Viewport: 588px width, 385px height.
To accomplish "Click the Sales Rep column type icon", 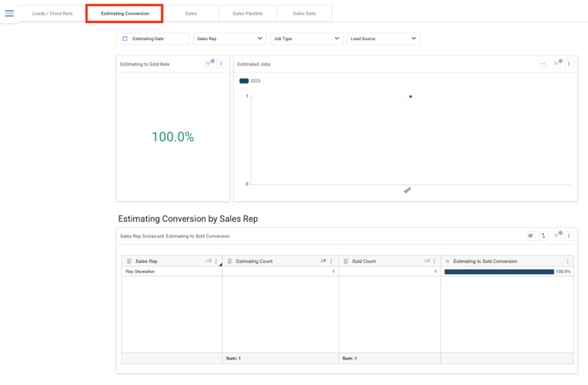I will point(129,261).
